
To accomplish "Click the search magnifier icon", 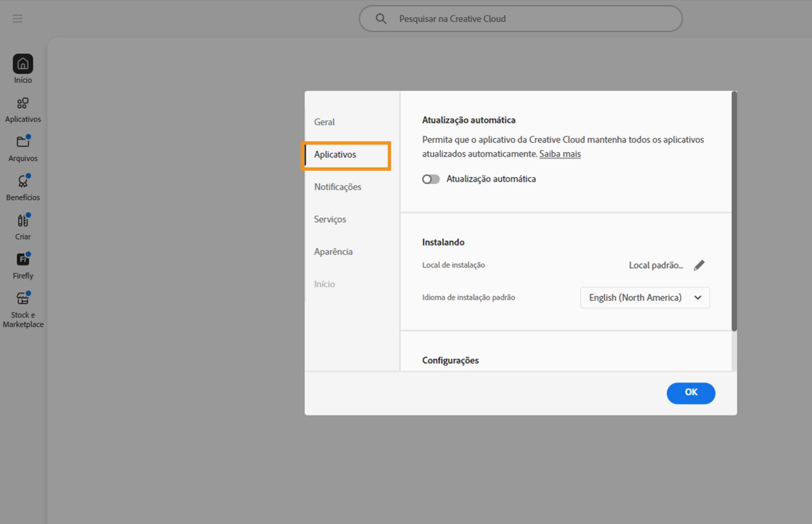I will 381,19.
